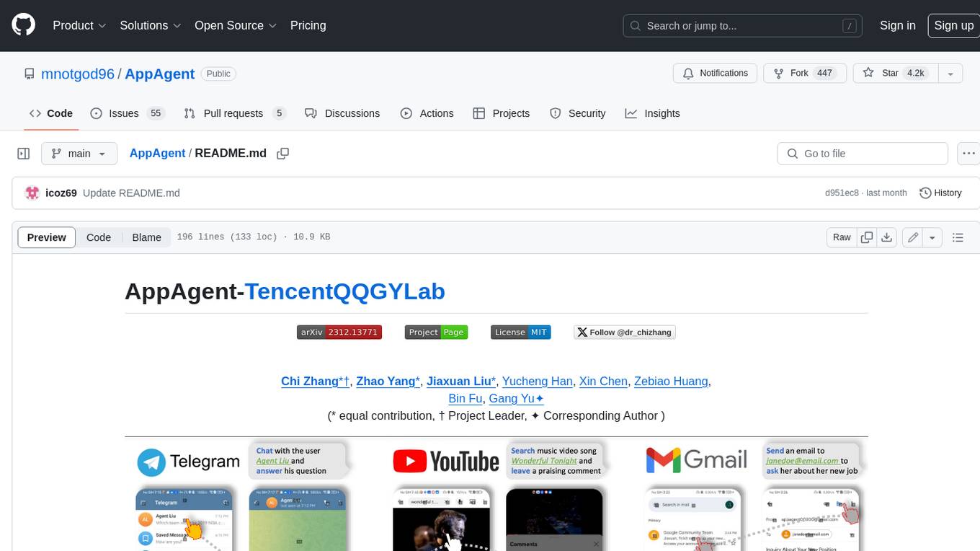Open the Update README.md commit message
Viewport: 980px width, 551px height.
[x=131, y=193]
